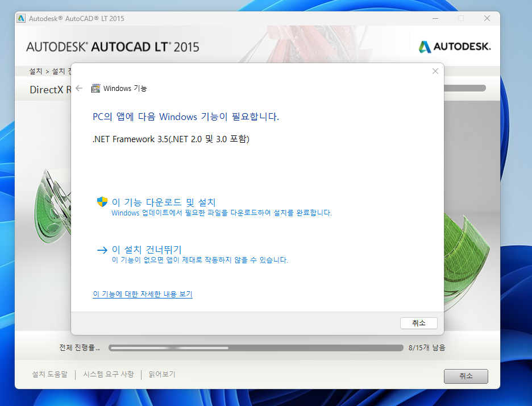532x406 pixels.
Task: Open 시스템 요구 사항 link
Action: pyautogui.click(x=109, y=374)
